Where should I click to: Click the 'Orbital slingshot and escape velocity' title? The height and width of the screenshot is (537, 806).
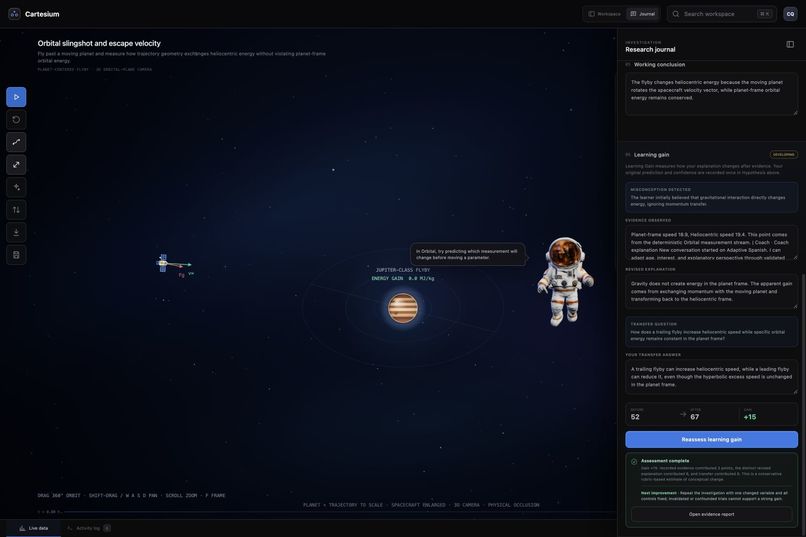click(99, 44)
